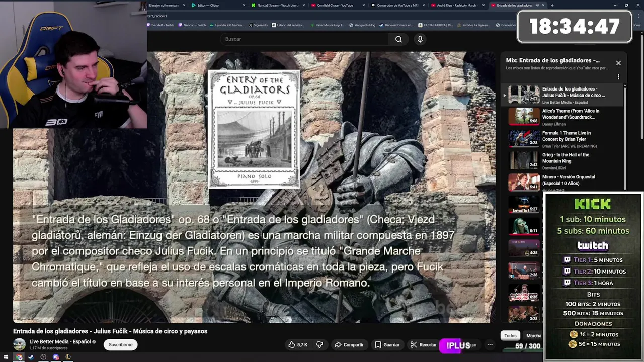
Task: Open Backseat Drivers bookmark
Action: 396,25
